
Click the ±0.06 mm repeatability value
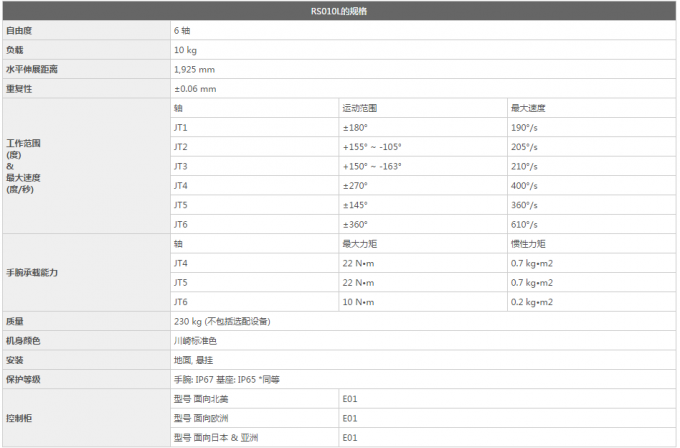tap(195, 89)
